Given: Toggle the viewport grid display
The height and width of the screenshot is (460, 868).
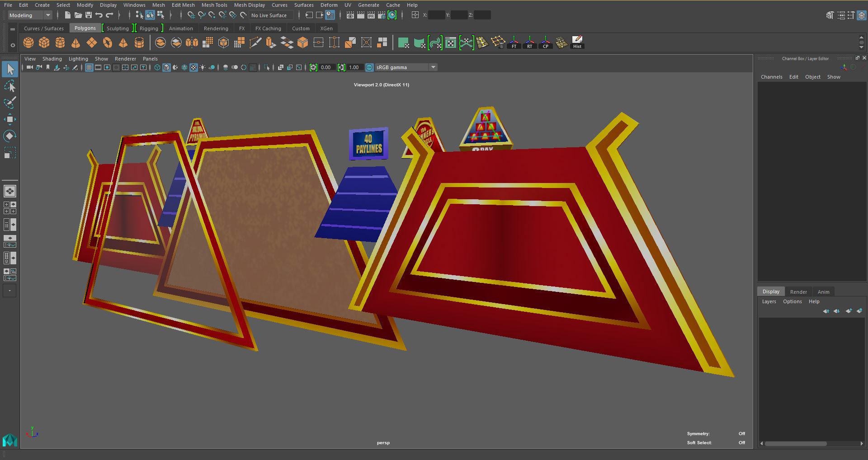Looking at the screenshot, I should [x=89, y=67].
